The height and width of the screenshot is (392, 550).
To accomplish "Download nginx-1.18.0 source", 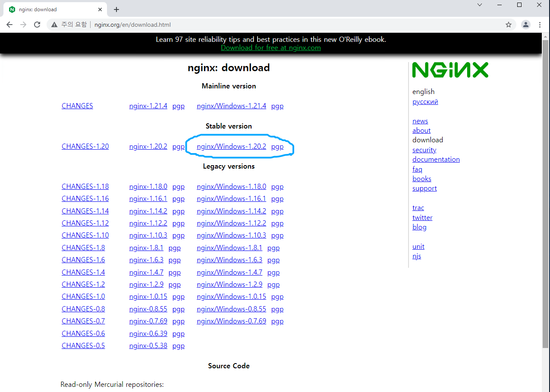I will (x=148, y=186).
